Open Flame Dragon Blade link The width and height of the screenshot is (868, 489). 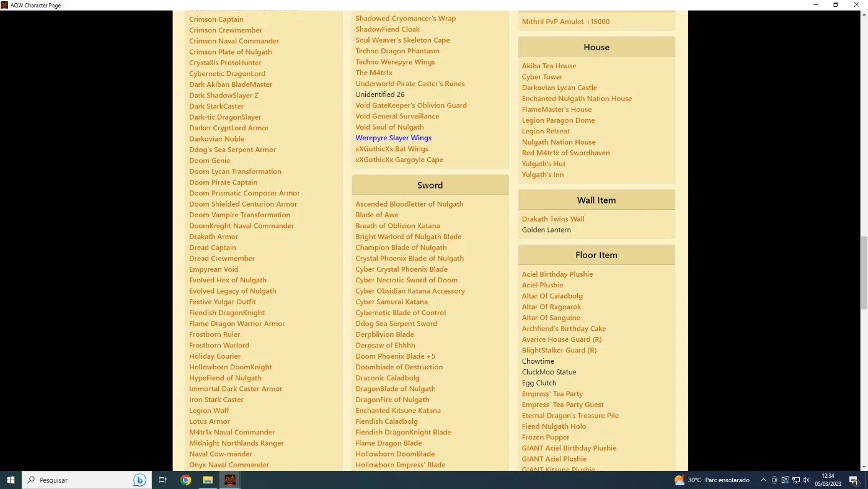pos(389,443)
